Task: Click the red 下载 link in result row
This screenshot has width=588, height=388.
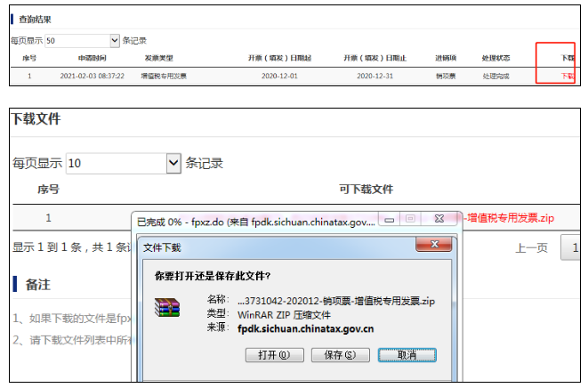Action: (568, 77)
